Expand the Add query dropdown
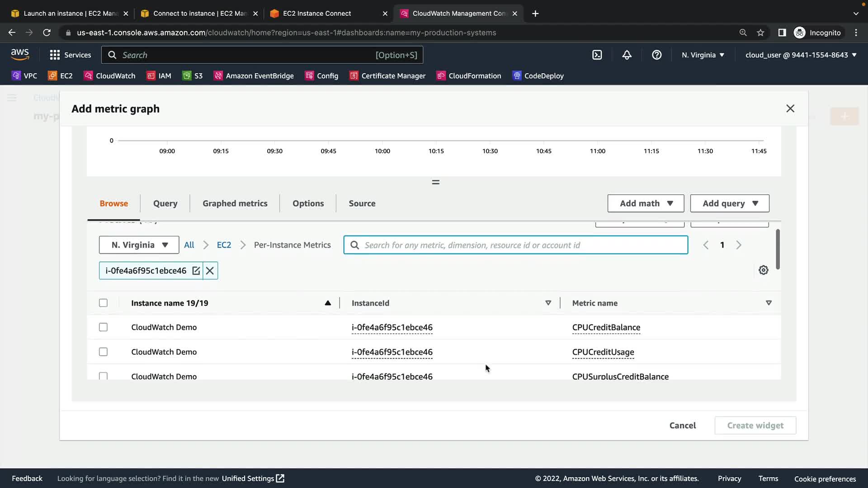Screen dimensions: 868x488 pos(729,203)
